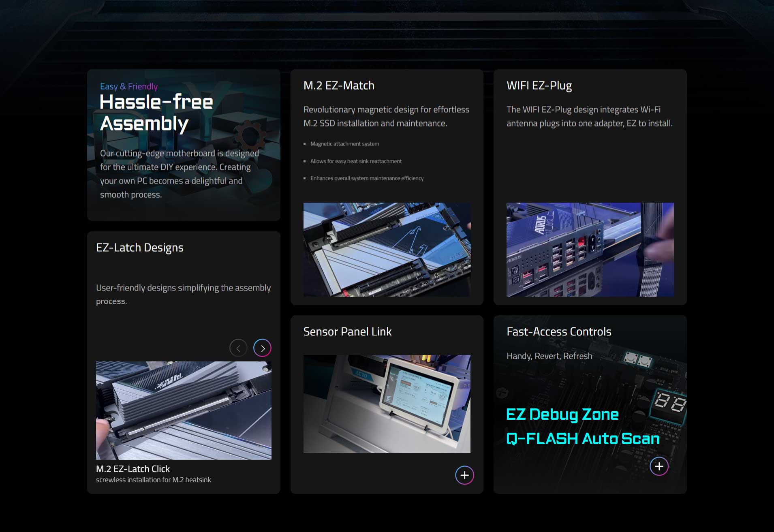Click the next arrow in EZ-Latch Designs
The image size is (774, 532).
point(262,348)
